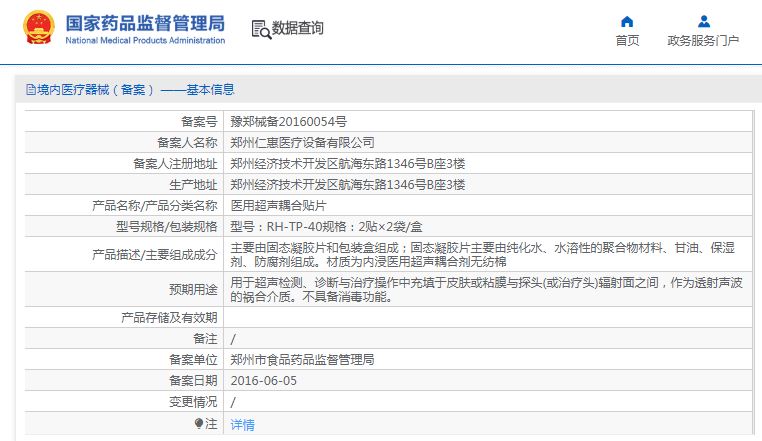Viewport: 762px width, 441px height.
Task: Open the 数据查询 search icon
Action: pyautogui.click(x=261, y=29)
